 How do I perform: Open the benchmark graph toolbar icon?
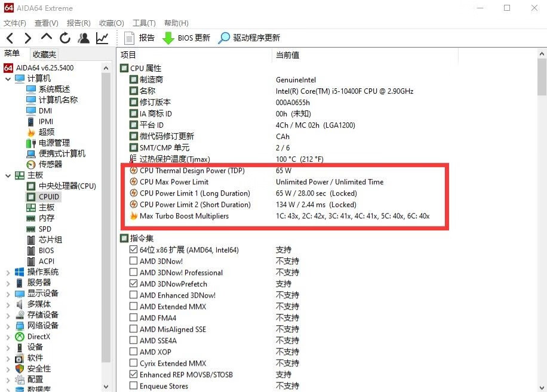click(x=102, y=38)
